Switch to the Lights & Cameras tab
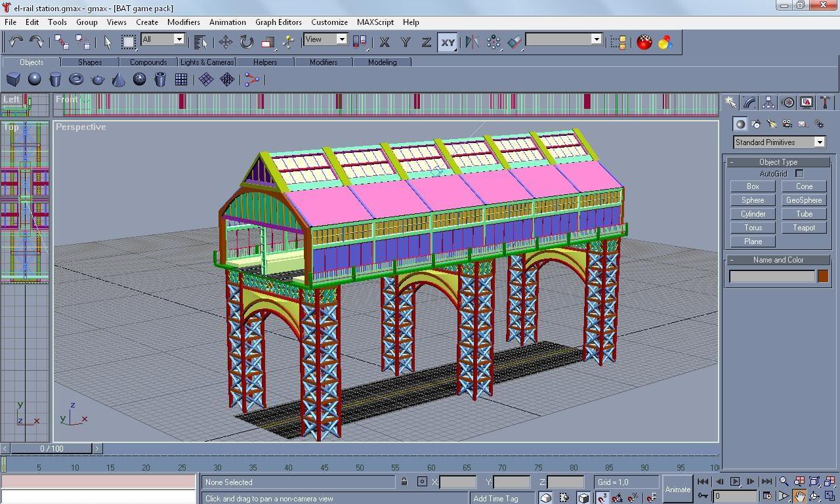 point(207,62)
